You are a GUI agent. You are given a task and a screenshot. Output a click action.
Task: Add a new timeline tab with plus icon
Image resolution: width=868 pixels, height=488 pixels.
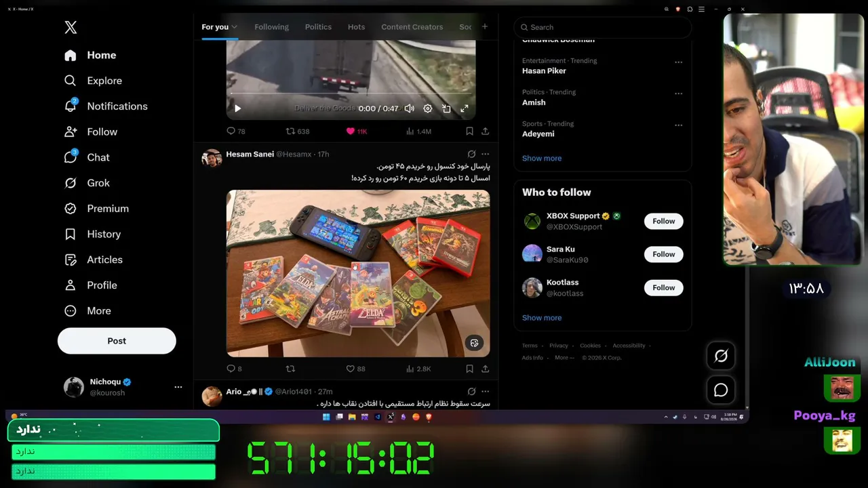(484, 26)
